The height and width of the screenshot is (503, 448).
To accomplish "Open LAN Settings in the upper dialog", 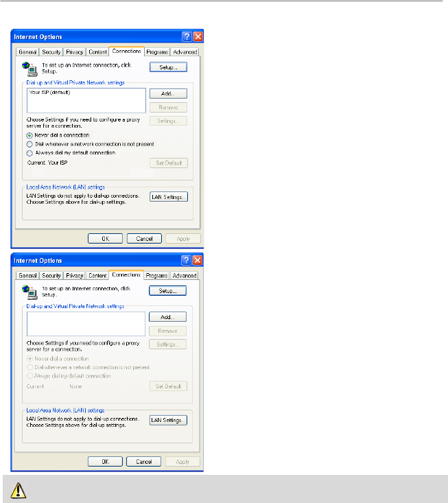I will tap(169, 197).
